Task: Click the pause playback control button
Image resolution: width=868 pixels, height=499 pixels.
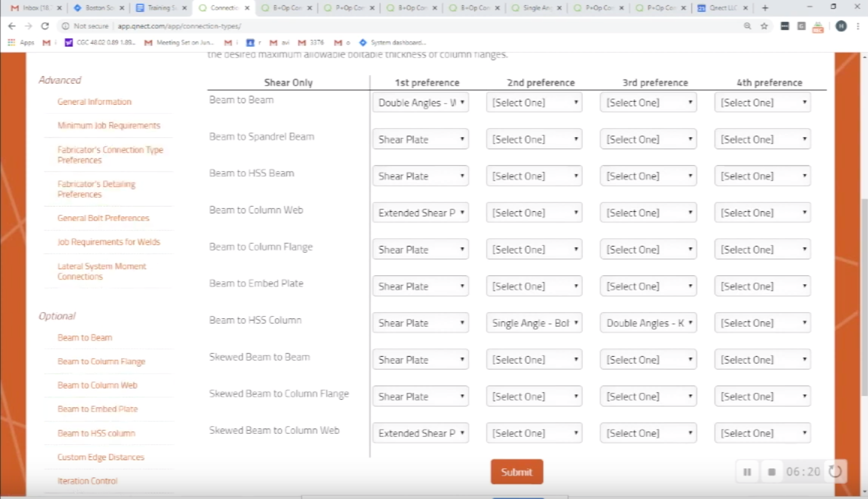Action: (x=747, y=472)
